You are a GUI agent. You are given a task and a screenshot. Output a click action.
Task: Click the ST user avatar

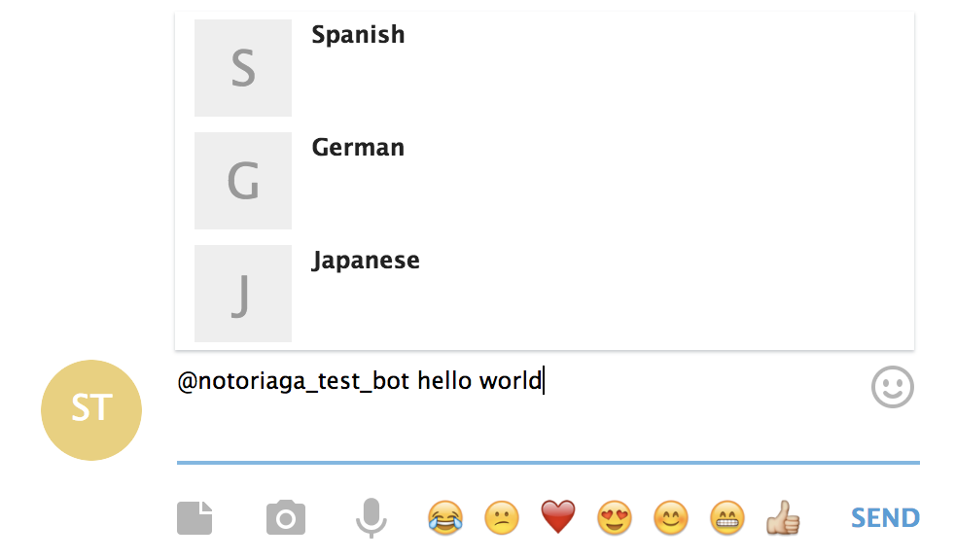pos(91,410)
